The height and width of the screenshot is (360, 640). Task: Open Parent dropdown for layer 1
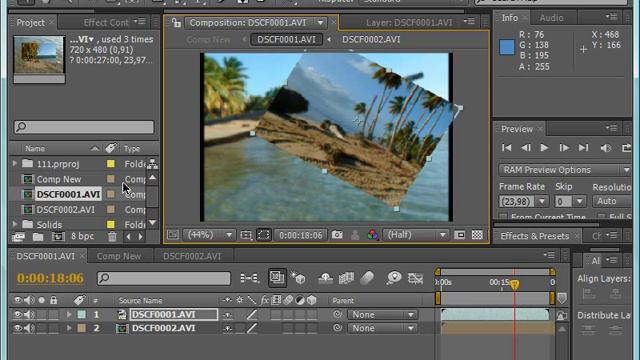coord(382,315)
